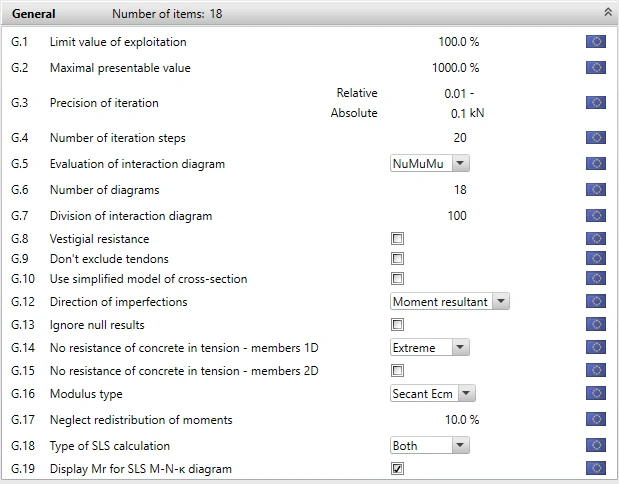Click the EU flag icon for G.17 Neglect redistribution of moments
This screenshot has width=619, height=484.
[x=596, y=419]
